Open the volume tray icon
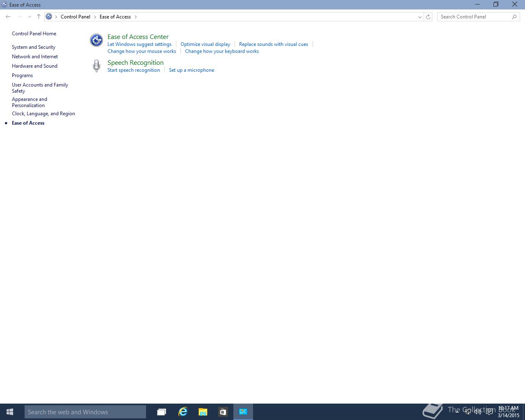The width and height of the screenshot is (525, 420). (x=478, y=412)
